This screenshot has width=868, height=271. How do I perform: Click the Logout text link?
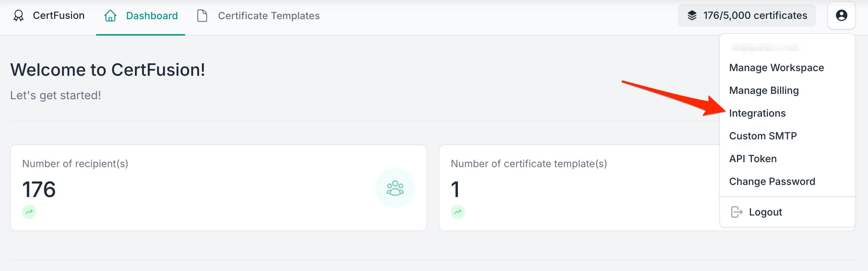pyautogui.click(x=765, y=212)
